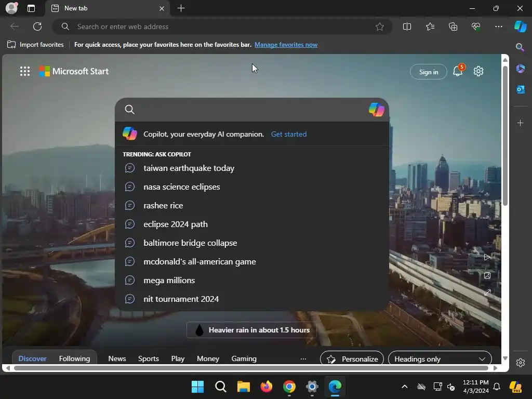Open the tab actions menu icon

point(31,8)
